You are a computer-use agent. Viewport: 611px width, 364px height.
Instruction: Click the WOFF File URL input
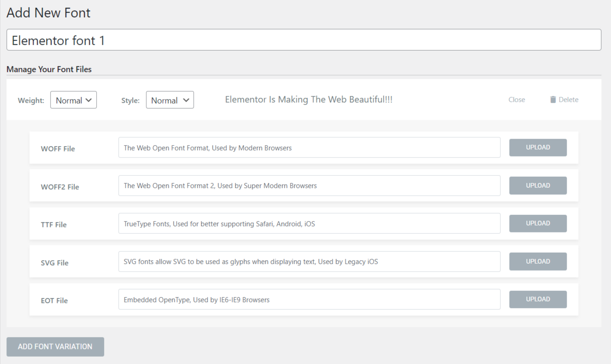[309, 148]
